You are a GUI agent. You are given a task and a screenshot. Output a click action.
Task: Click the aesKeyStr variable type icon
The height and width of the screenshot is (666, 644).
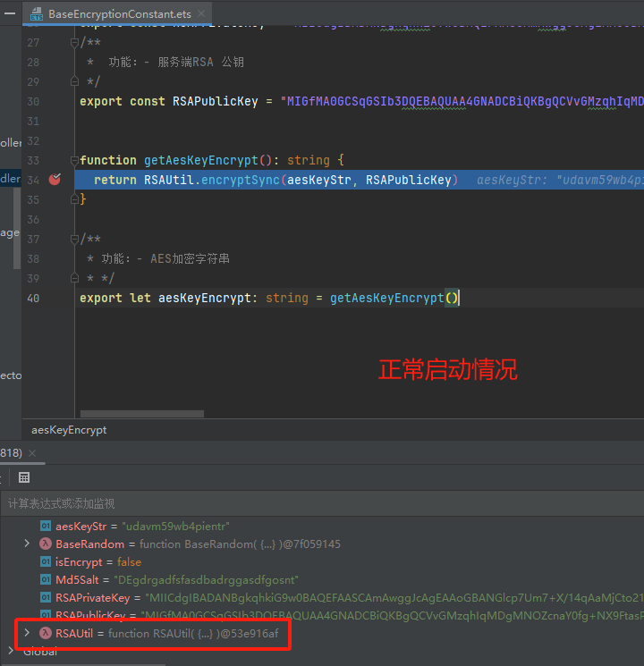46,526
